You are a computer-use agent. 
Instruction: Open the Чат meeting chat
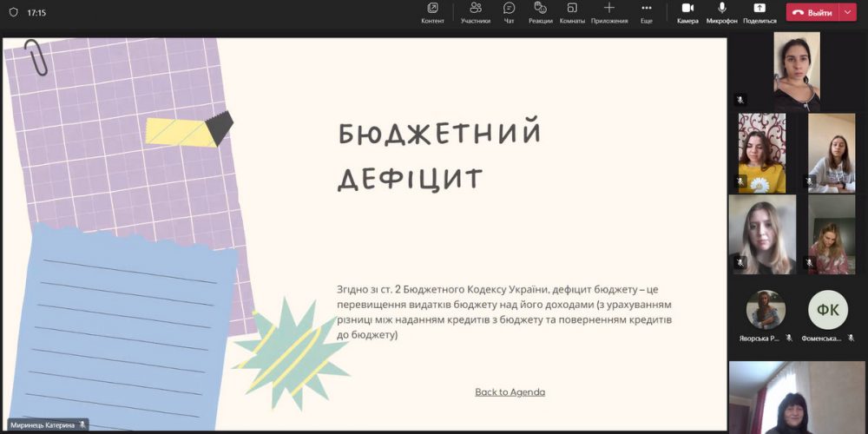coord(510,12)
